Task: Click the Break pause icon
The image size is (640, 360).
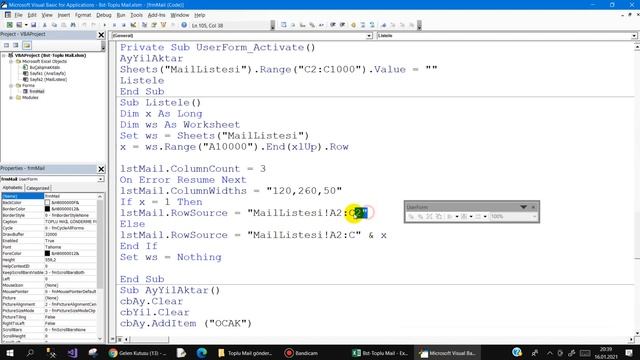Action: 114,25
